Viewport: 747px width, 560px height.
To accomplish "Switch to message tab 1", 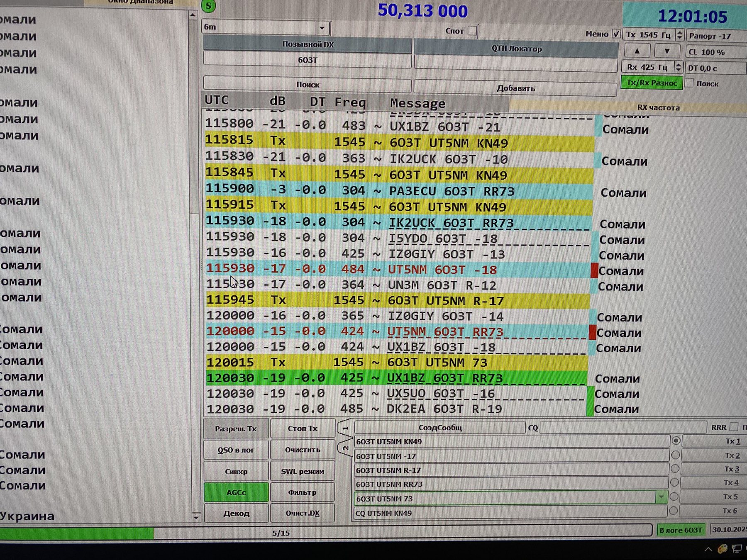I will pyautogui.click(x=345, y=428).
